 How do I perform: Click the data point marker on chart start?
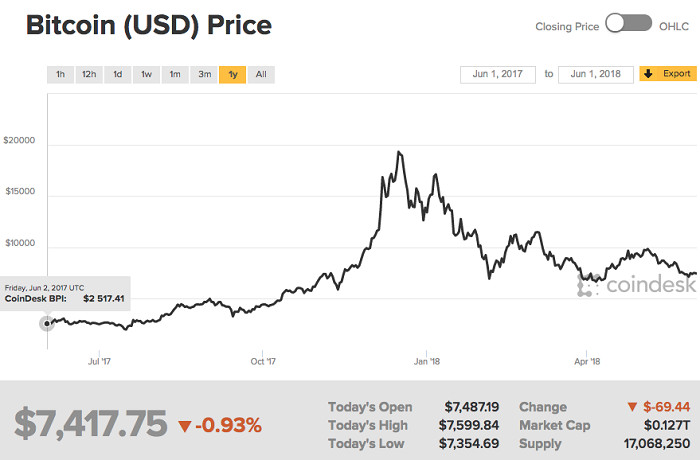pyautogui.click(x=47, y=323)
